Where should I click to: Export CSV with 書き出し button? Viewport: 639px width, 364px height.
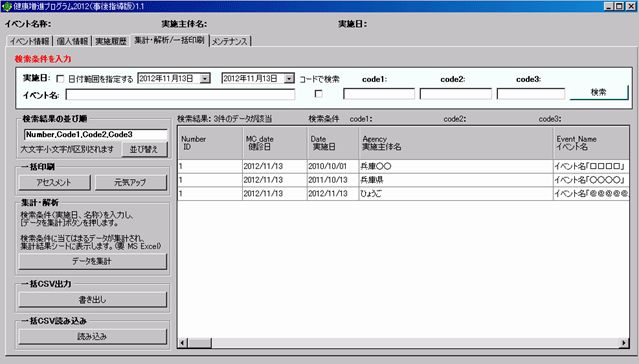[x=93, y=300]
